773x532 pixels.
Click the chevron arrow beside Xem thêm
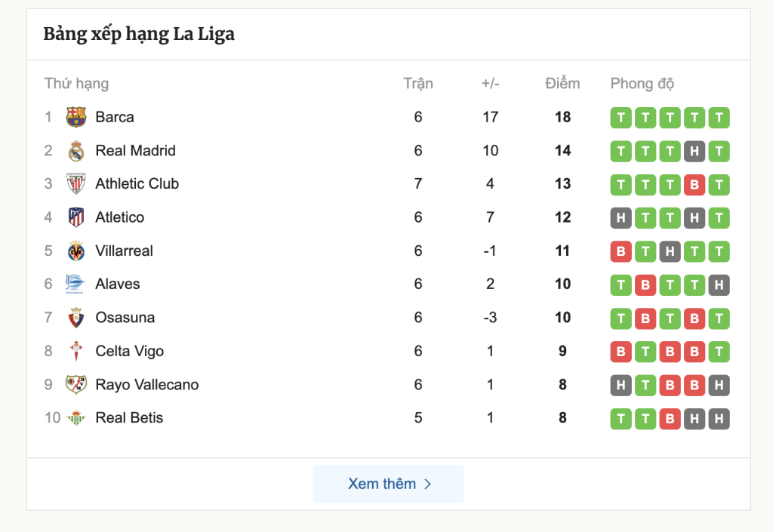[x=428, y=484]
